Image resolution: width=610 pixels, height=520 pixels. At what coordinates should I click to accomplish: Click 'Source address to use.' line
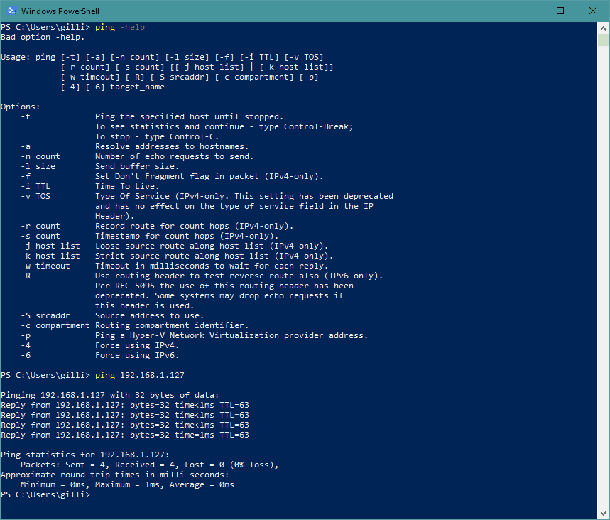149,315
